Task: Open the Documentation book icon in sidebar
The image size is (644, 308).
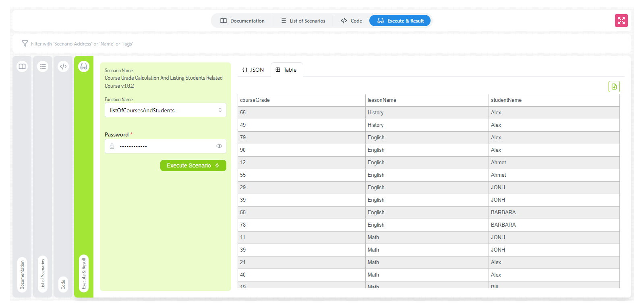Action: (x=22, y=66)
